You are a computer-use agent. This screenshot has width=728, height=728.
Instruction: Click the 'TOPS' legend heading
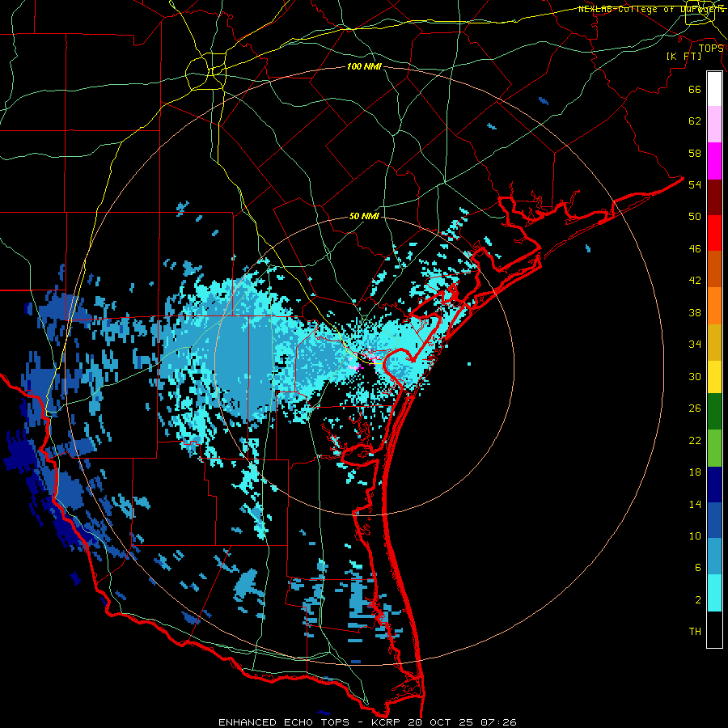(x=711, y=49)
